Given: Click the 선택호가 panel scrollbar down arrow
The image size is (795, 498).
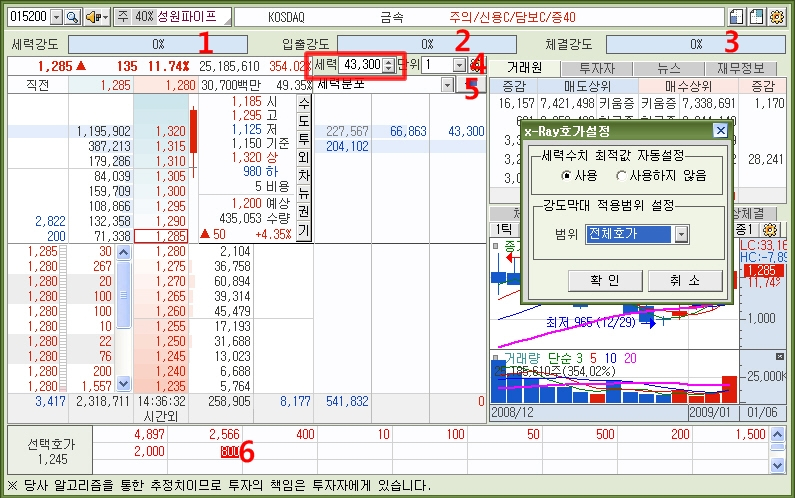Looking at the screenshot, I should tap(777, 465).
